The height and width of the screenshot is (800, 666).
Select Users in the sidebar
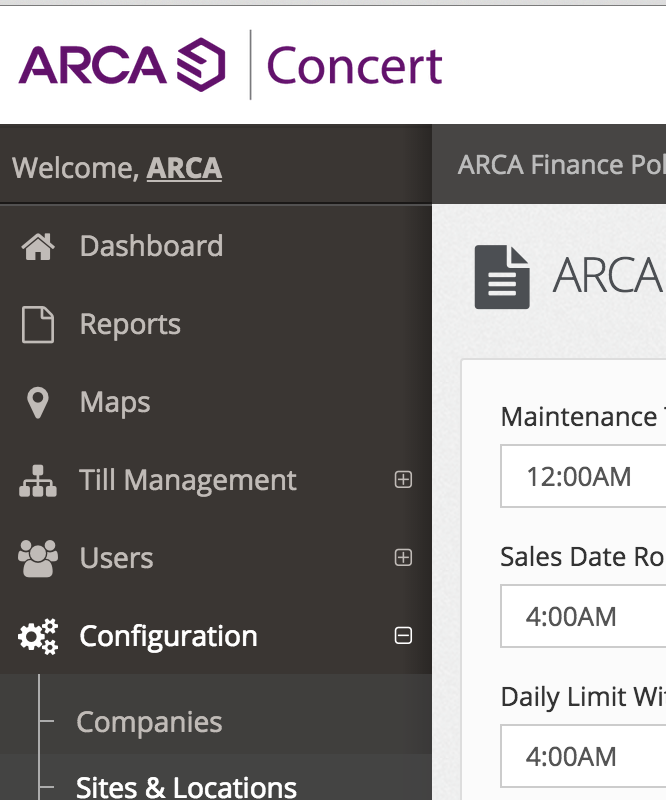tap(116, 558)
